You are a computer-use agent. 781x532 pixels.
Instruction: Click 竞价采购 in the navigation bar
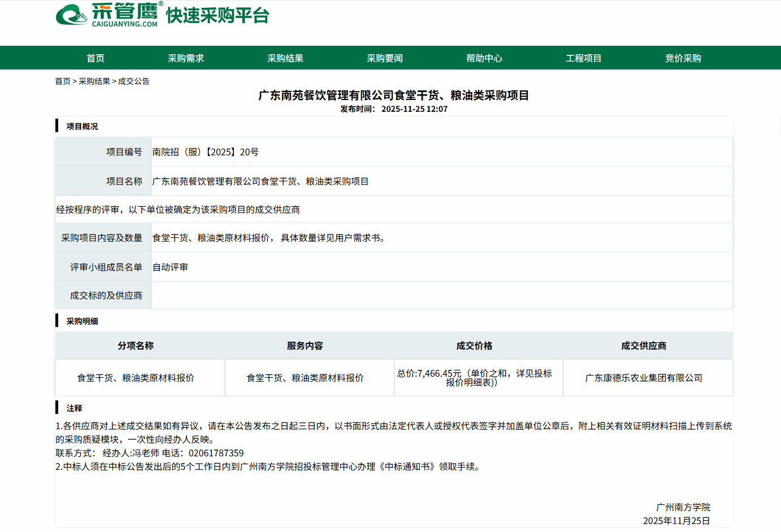pyautogui.click(x=683, y=58)
